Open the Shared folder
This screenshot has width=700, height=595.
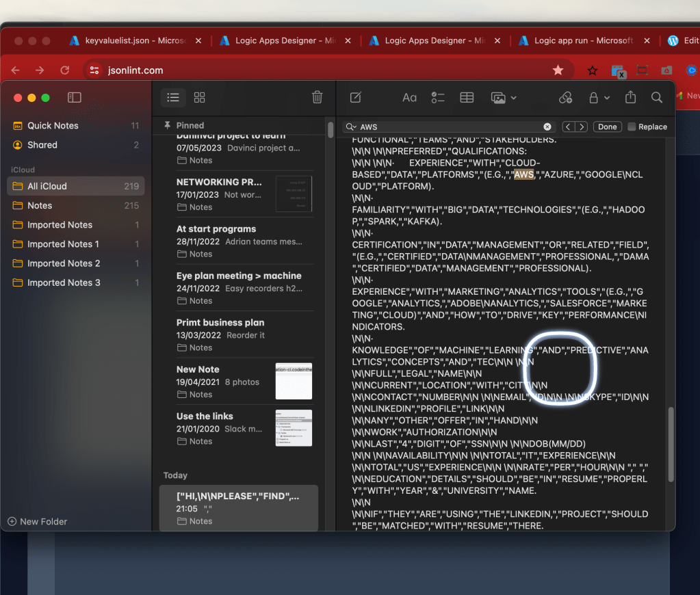(x=76, y=145)
